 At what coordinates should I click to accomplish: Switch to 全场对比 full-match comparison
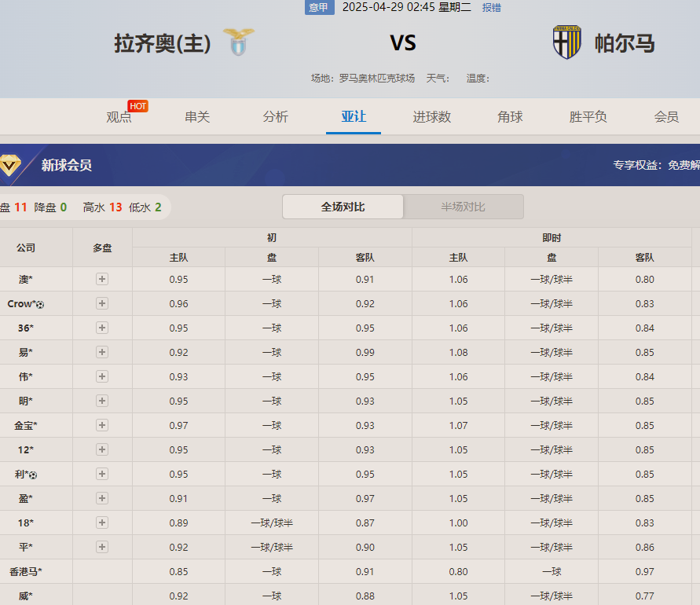coord(343,207)
